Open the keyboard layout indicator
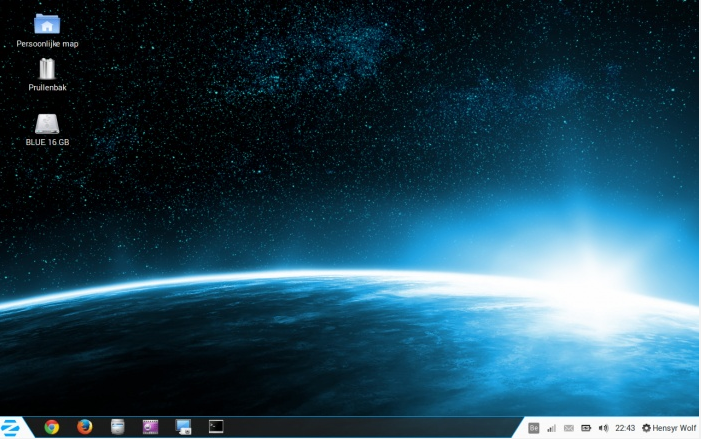 533,428
